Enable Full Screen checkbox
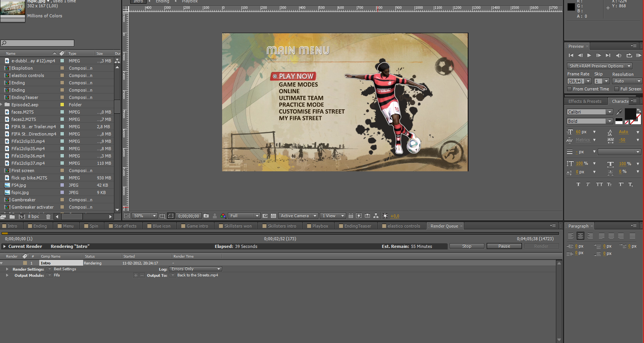 617,89
